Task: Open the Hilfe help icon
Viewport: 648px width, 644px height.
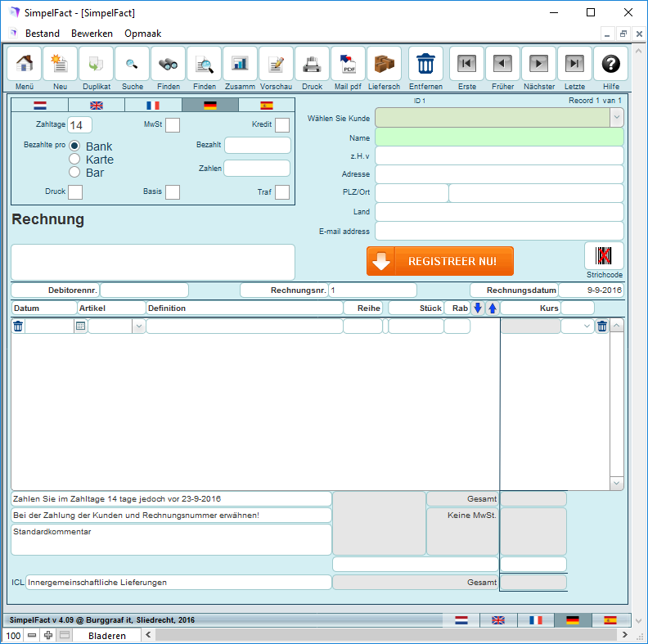Action: (x=610, y=64)
